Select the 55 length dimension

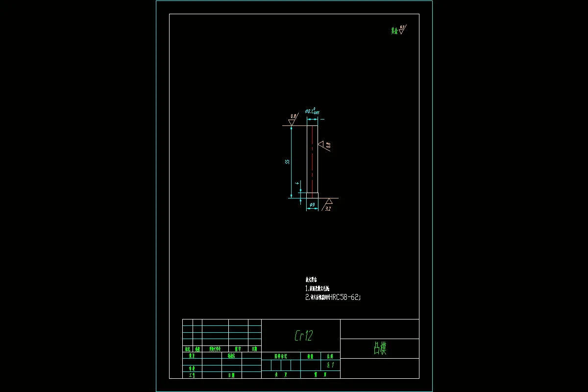tap(288, 161)
